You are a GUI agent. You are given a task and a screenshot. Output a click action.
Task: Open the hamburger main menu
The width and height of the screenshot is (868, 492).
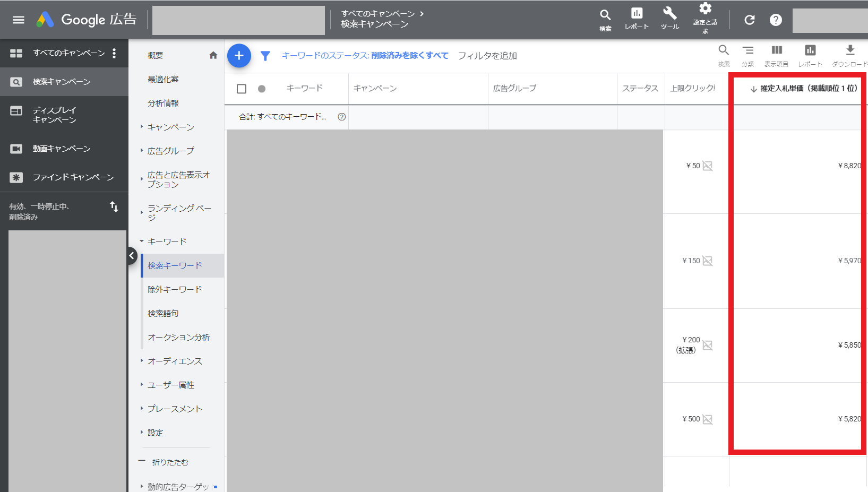tap(19, 20)
